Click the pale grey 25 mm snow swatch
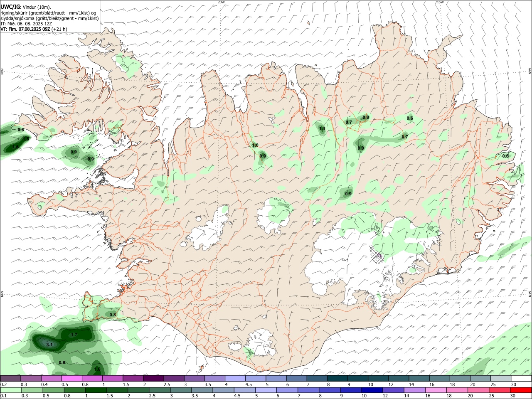Image resolution: width=532 pixels, height=399 pixels. (501, 379)
